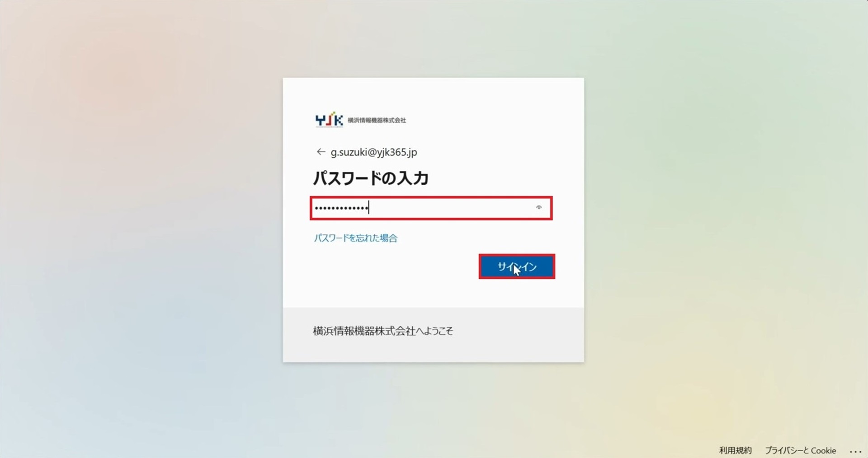Screen dimensions: 868x458
Task: Click the text caret after password dots
Action: point(369,208)
